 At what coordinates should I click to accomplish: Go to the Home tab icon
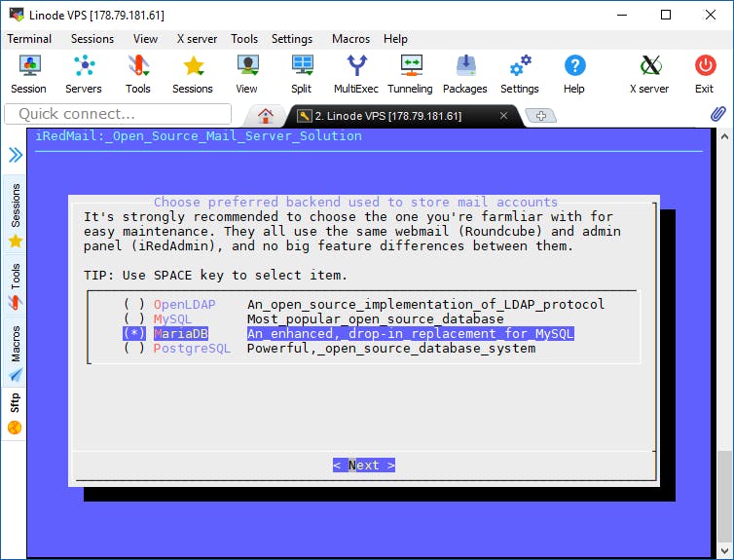pyautogui.click(x=266, y=116)
